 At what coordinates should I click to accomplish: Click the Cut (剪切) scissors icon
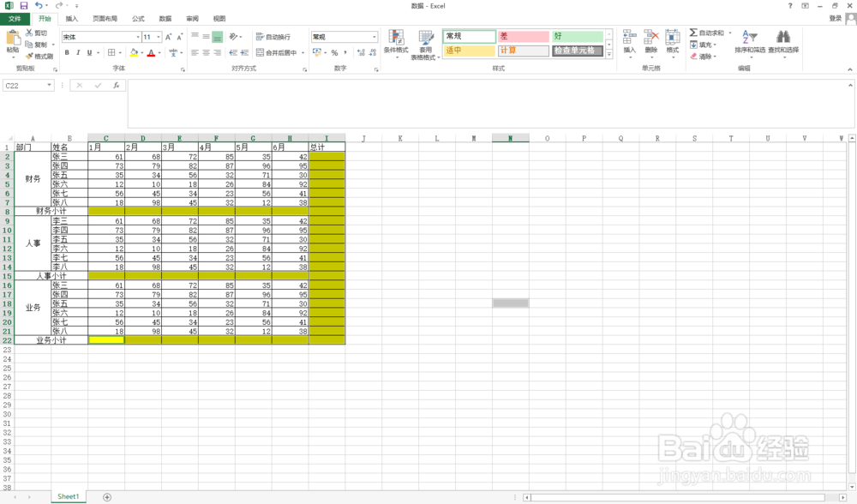(29, 33)
